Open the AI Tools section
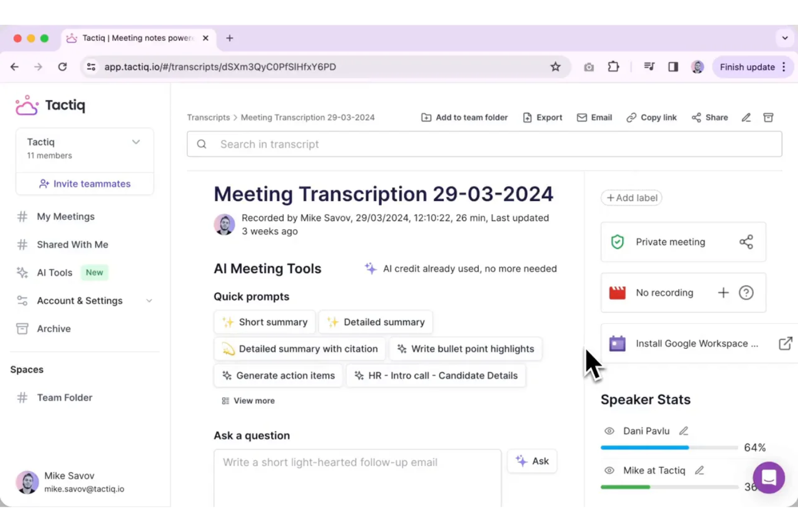Viewport: 798px width, 532px height. tap(54, 272)
